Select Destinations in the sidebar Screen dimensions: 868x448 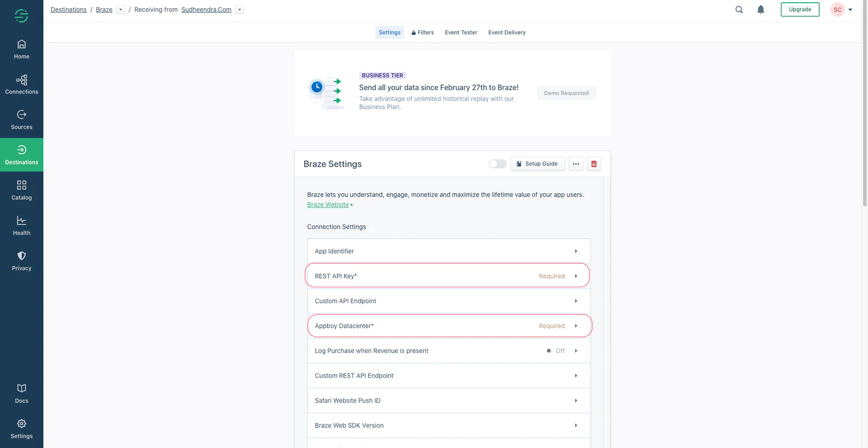[x=22, y=155]
